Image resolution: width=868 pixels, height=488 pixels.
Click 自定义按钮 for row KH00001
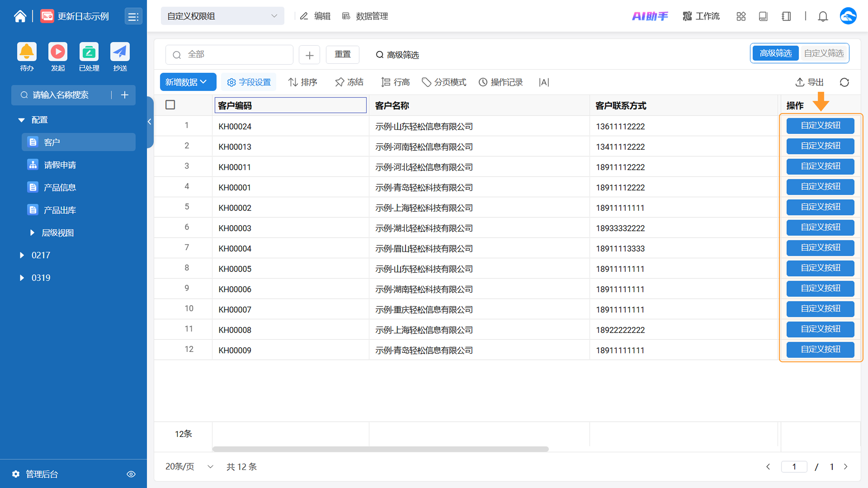pyautogui.click(x=820, y=187)
